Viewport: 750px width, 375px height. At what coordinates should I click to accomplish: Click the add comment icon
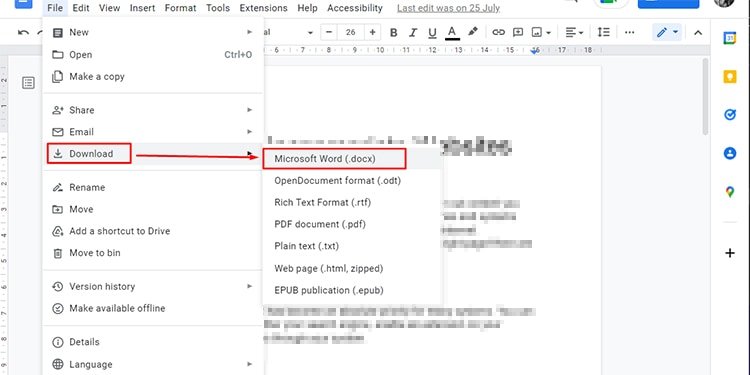518,33
